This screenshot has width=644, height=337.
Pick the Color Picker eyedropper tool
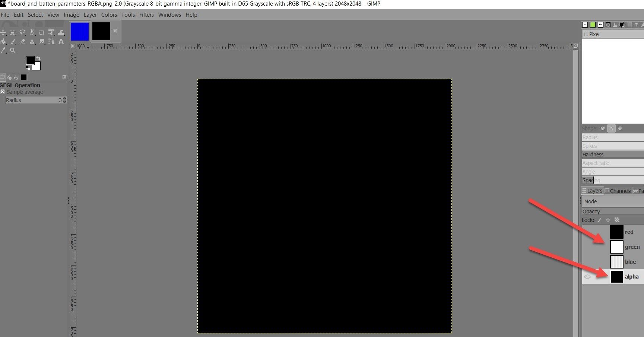(3, 50)
